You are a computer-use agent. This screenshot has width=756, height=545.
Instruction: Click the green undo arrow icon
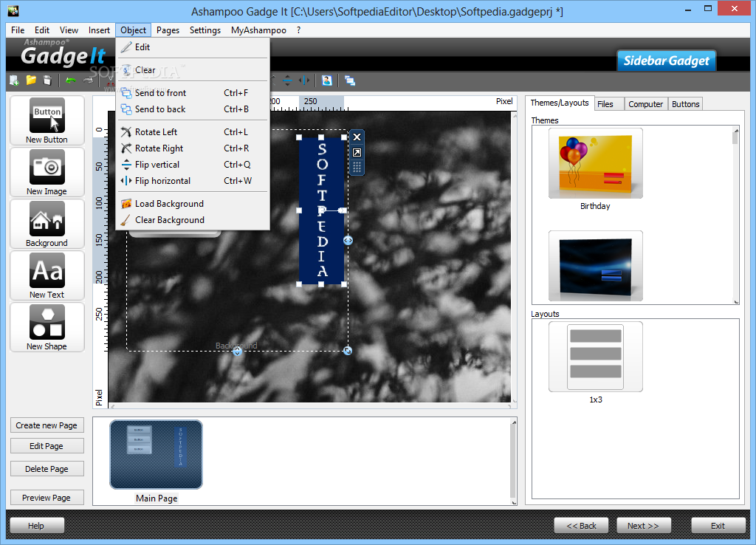[71, 80]
